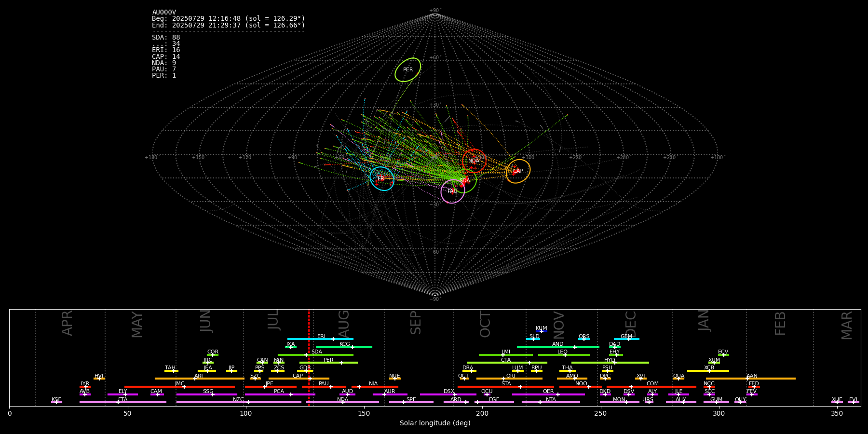Click the JXA shower bar in the timeline
The width and height of the screenshot is (868, 434).
(x=291, y=347)
